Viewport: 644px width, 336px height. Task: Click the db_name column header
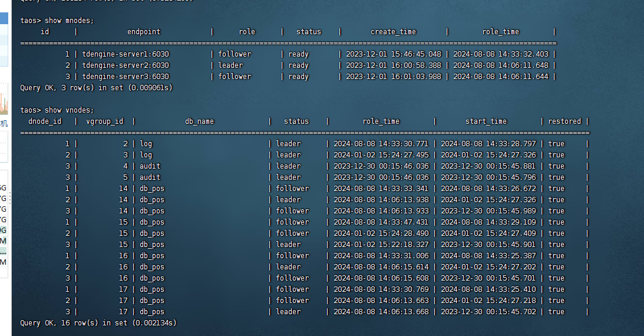click(x=199, y=121)
